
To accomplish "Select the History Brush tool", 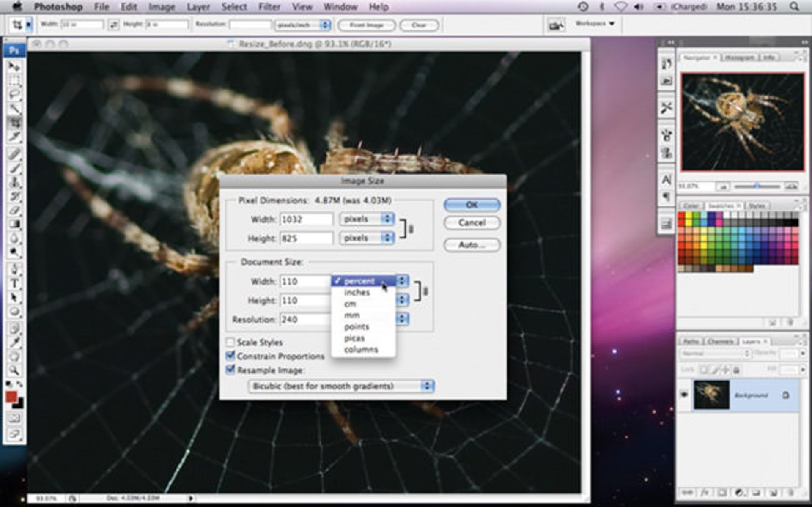I will (x=14, y=196).
